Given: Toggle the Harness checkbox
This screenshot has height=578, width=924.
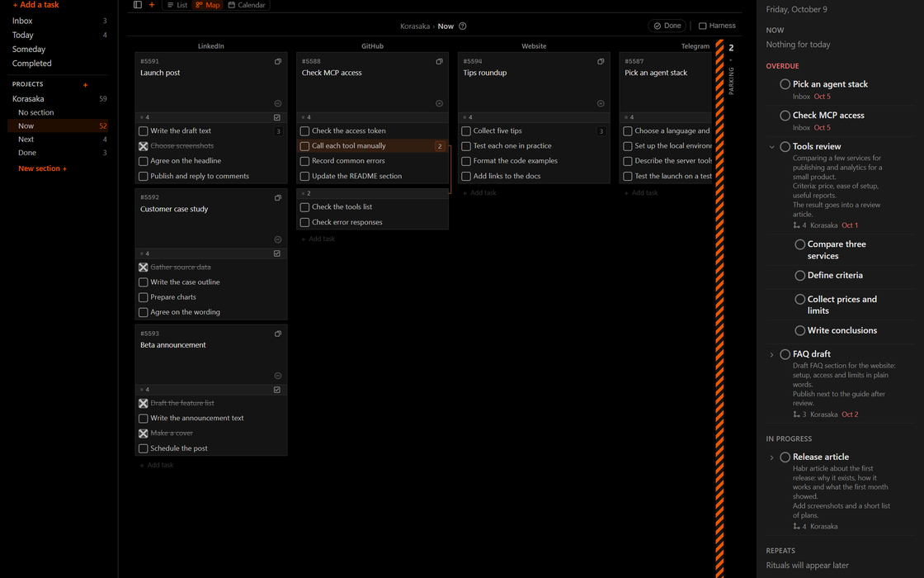Looking at the screenshot, I should coord(702,26).
